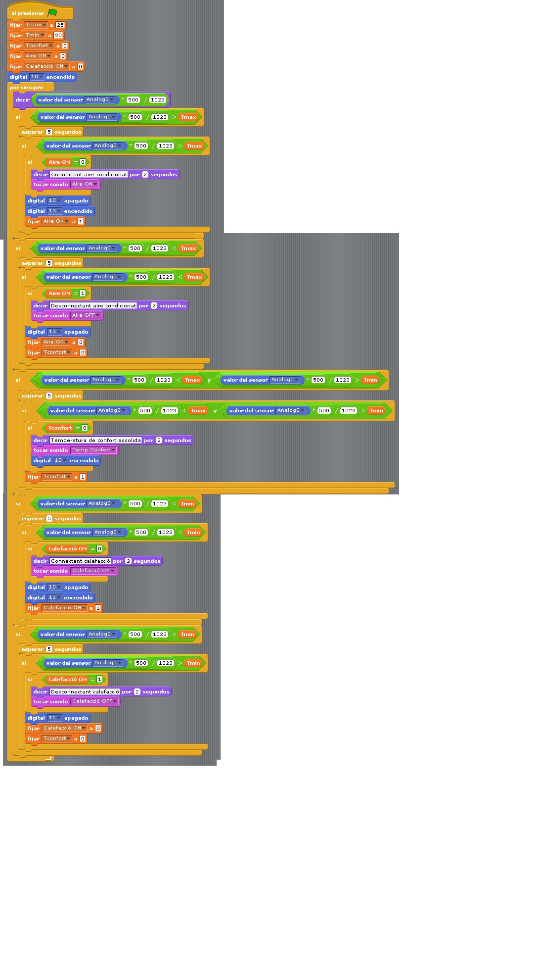Open the 'Calefacció OFF' sound dropdown
The height and width of the screenshot is (980, 540).
coord(115,701)
